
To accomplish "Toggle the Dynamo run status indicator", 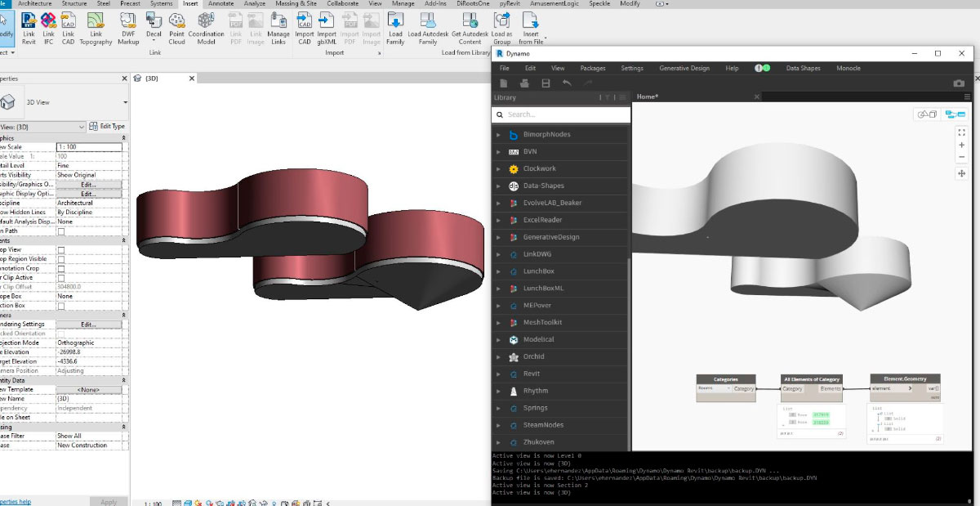I will [762, 68].
